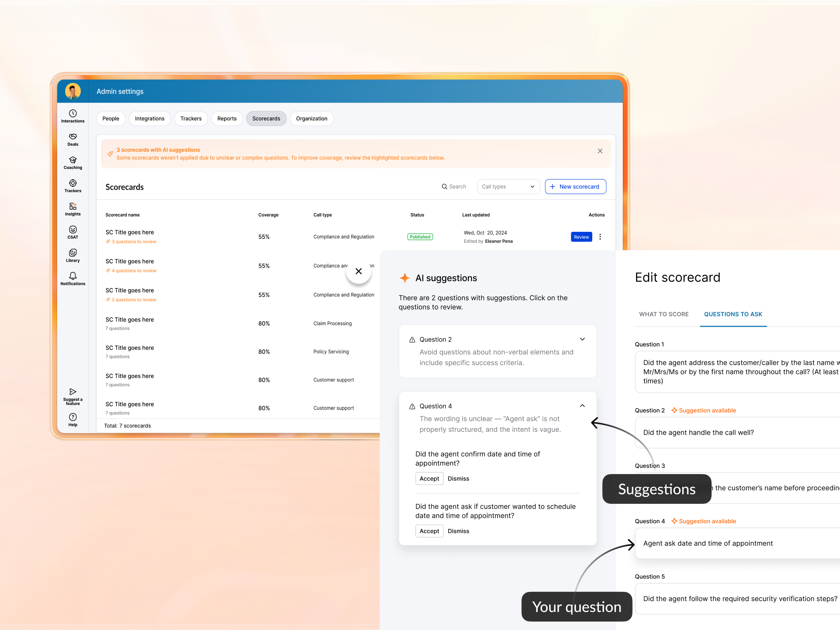The width and height of the screenshot is (840, 630).
Task: Collapse the Question 4 suggestion
Action: (582, 406)
